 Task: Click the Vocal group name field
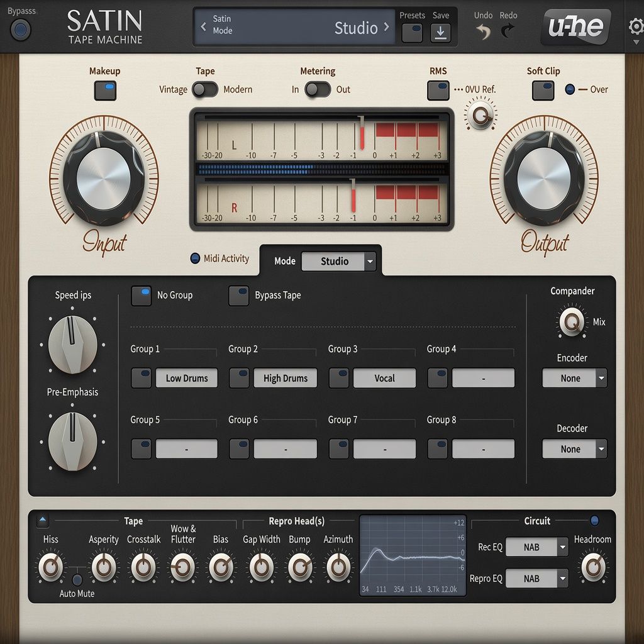coord(384,378)
